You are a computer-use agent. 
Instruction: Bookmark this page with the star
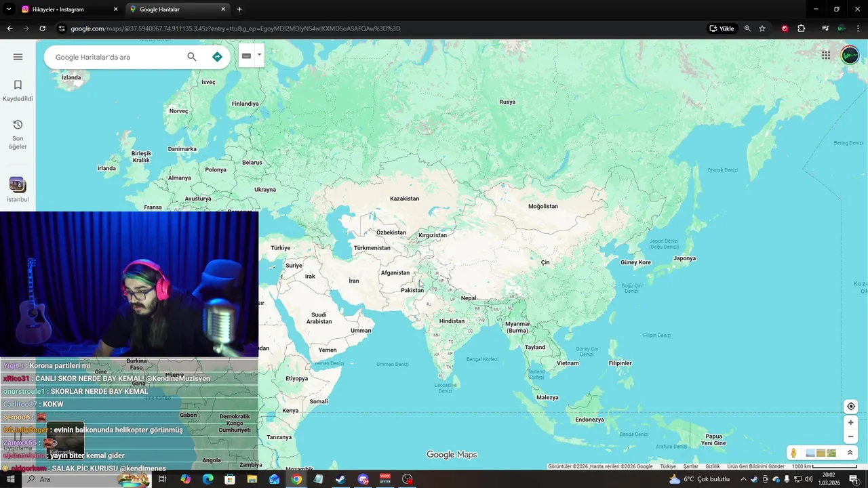click(762, 28)
